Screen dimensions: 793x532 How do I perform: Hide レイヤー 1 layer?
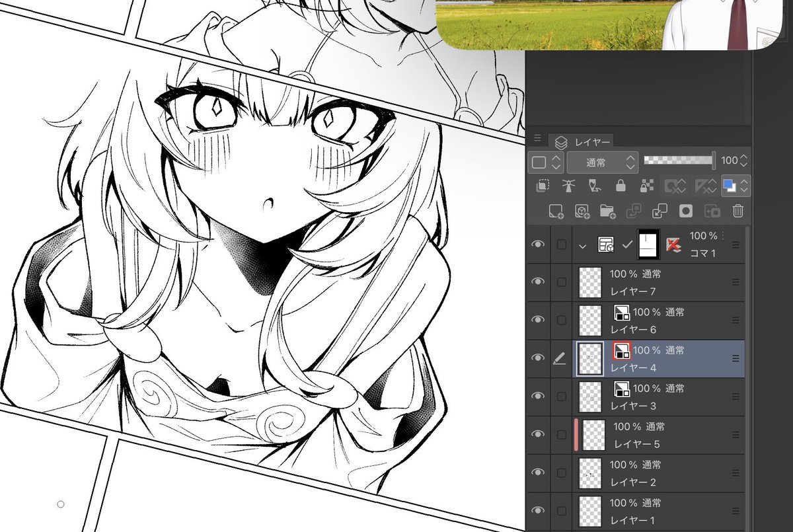[x=539, y=510]
